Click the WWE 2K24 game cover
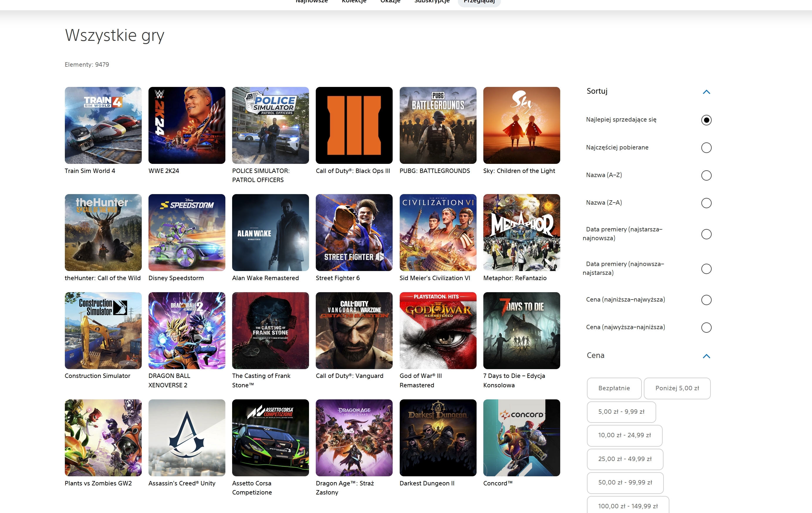Image resolution: width=812 pixels, height=513 pixels. pyautogui.click(x=186, y=125)
